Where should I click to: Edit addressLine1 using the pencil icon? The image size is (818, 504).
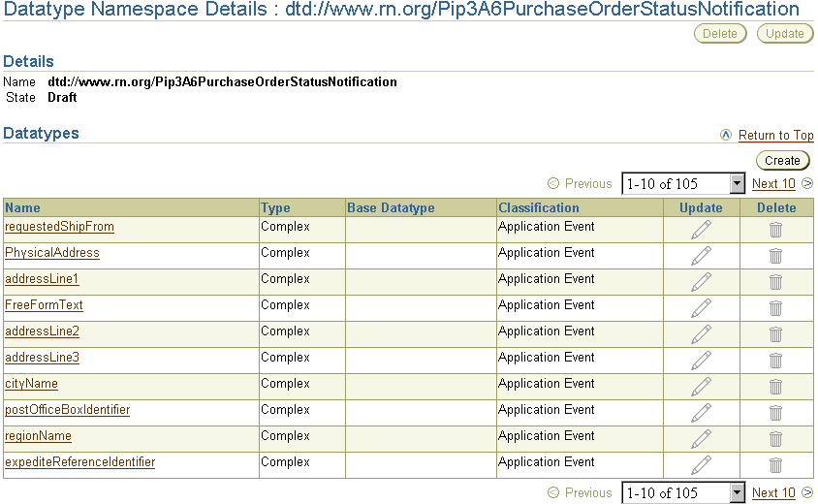(x=701, y=282)
